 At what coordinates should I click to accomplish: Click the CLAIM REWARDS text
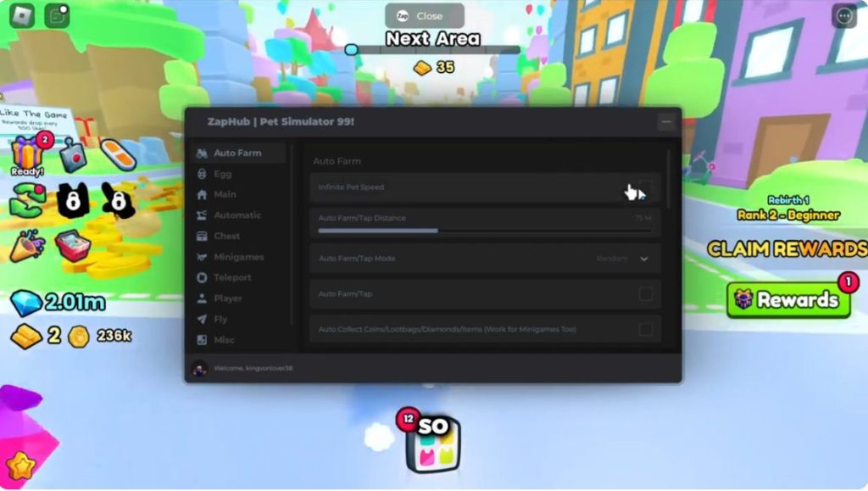[x=787, y=249]
